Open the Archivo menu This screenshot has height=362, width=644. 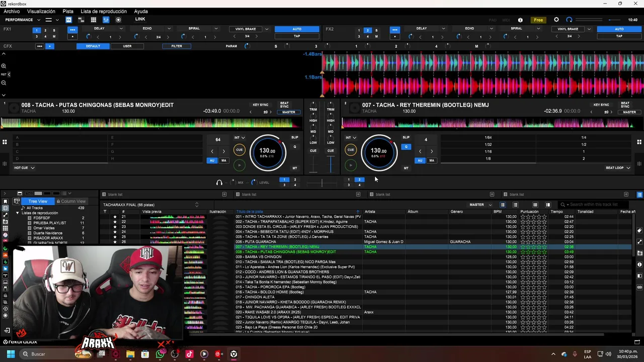coord(12,12)
